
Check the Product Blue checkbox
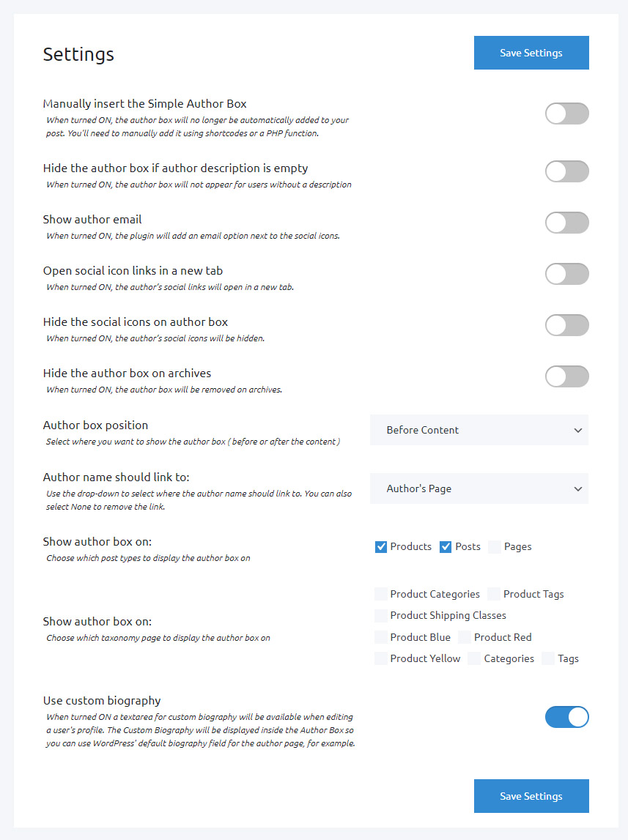(x=381, y=637)
